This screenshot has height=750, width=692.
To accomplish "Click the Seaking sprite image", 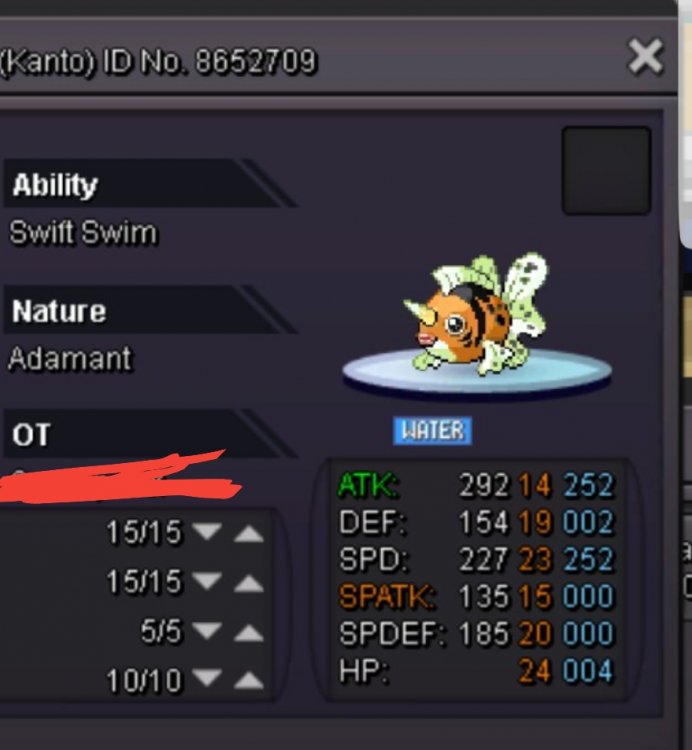I will click(476, 315).
